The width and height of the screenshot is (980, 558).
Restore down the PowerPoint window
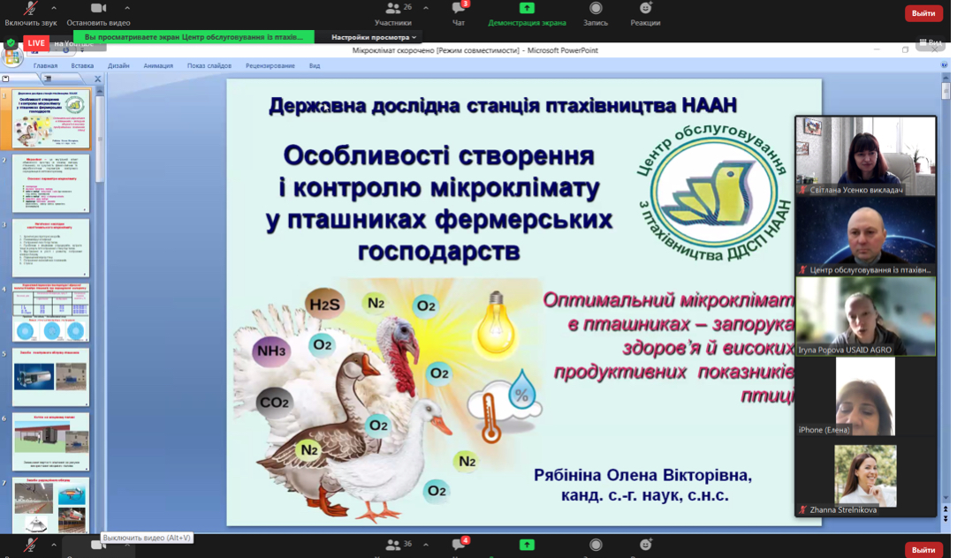pyautogui.click(x=905, y=50)
